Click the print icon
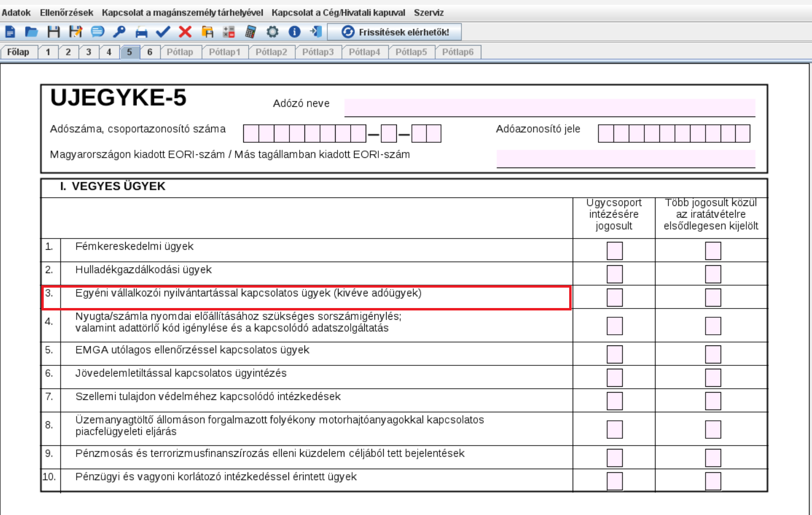This screenshot has width=812, height=515. pos(141,32)
